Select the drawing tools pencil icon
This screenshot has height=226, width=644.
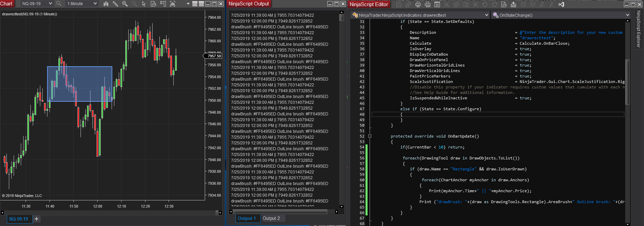115,4
